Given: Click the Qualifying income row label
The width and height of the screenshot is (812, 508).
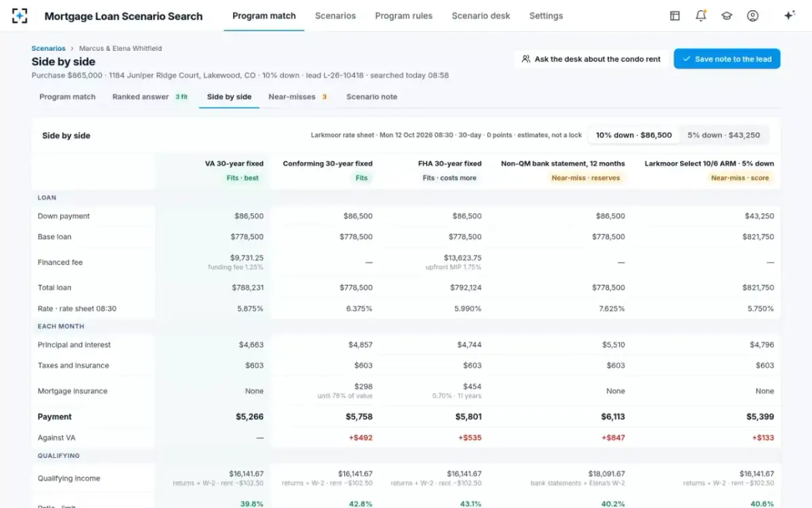Looking at the screenshot, I should point(69,479).
